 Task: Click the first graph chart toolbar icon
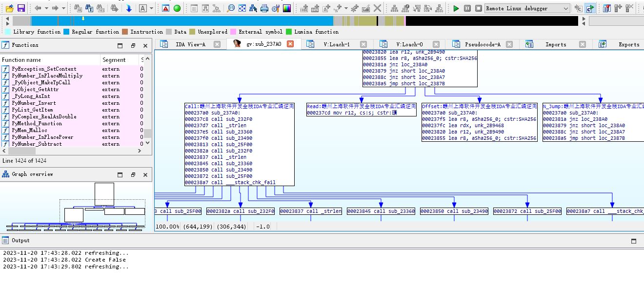pyautogui.click(x=394, y=8)
